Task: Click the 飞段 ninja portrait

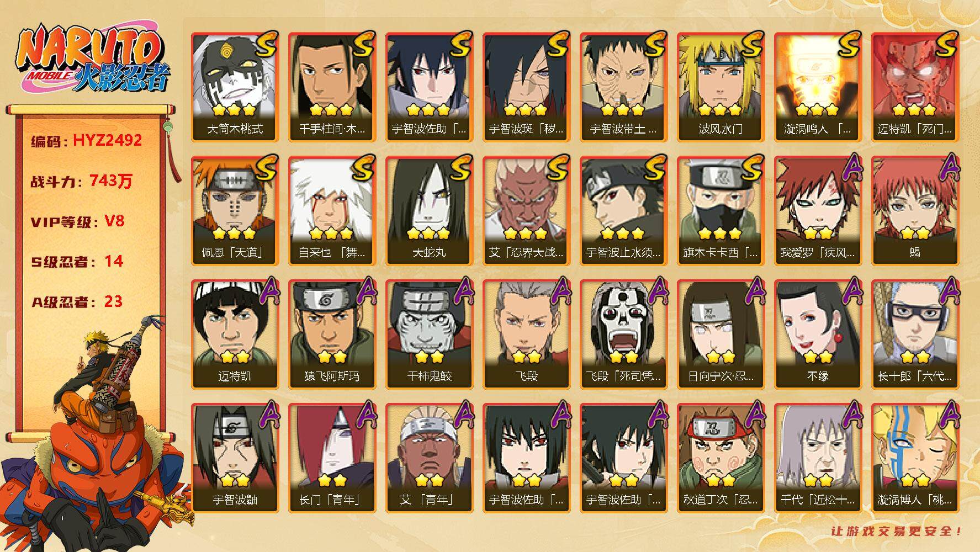Action: pyautogui.click(x=526, y=335)
